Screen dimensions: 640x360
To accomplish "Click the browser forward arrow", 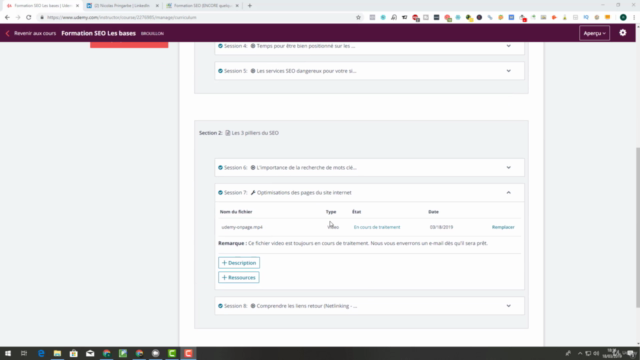I will pos(18,18).
